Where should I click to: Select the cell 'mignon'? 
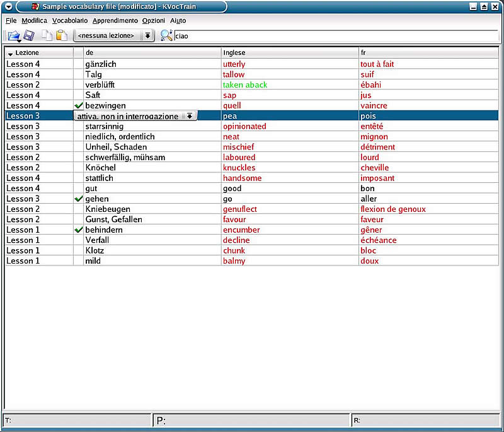428,136
